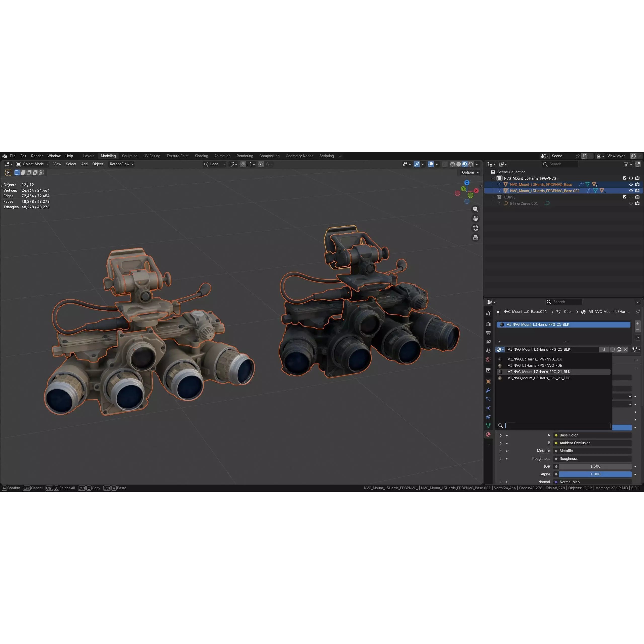Open the Material Properties panel icon
This screenshot has height=644, width=644.
[x=488, y=434]
